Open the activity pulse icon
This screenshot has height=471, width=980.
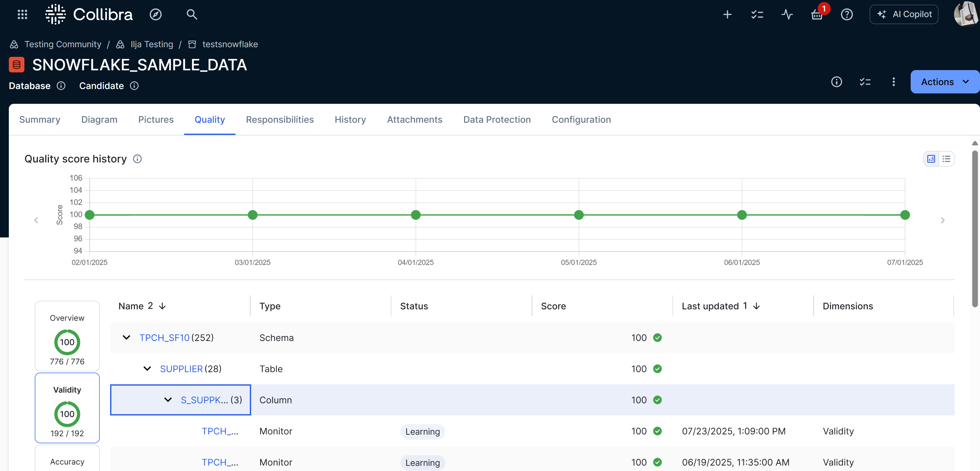tap(787, 15)
